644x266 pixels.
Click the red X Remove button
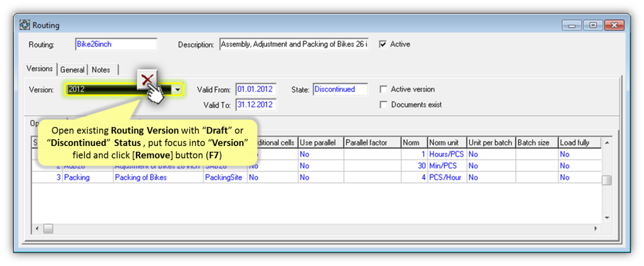(x=147, y=79)
